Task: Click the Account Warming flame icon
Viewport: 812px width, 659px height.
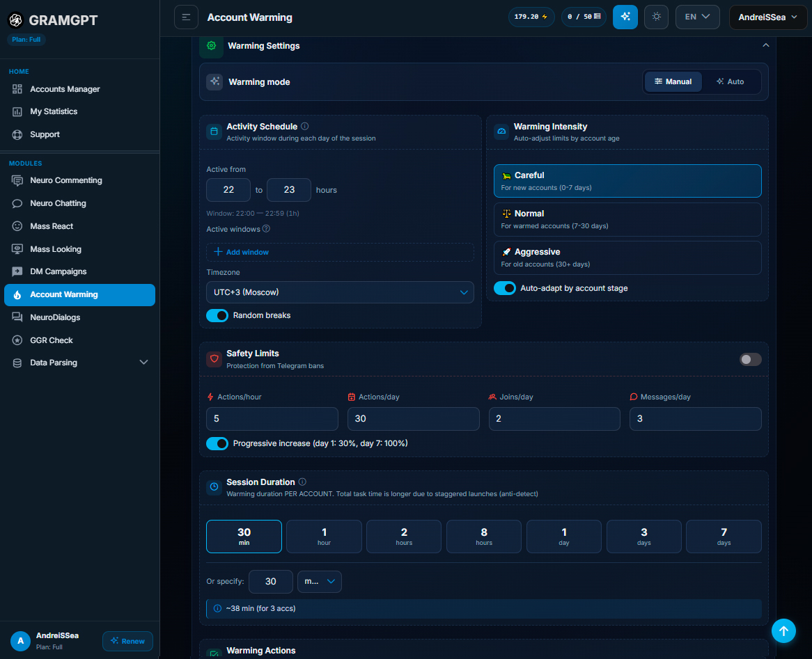Action: [17, 294]
